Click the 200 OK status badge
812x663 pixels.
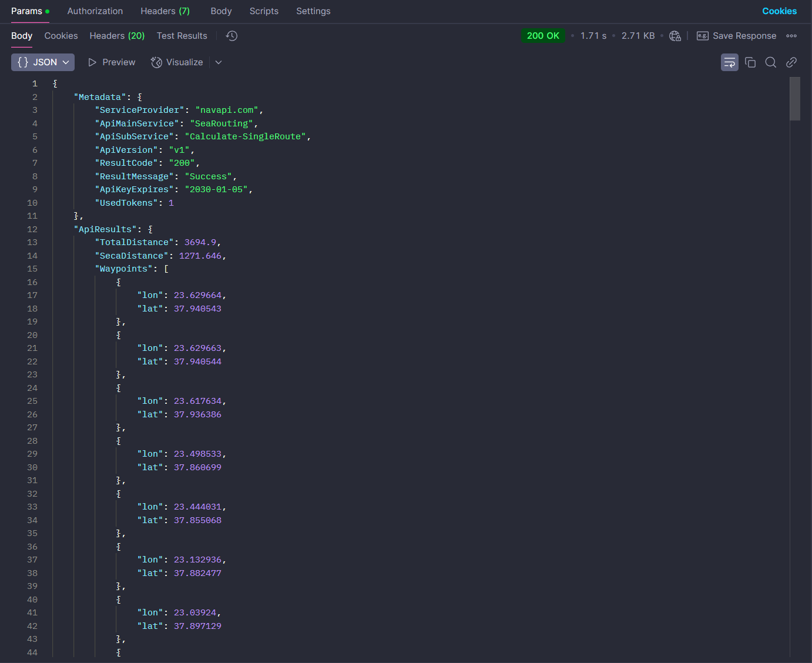pos(543,36)
